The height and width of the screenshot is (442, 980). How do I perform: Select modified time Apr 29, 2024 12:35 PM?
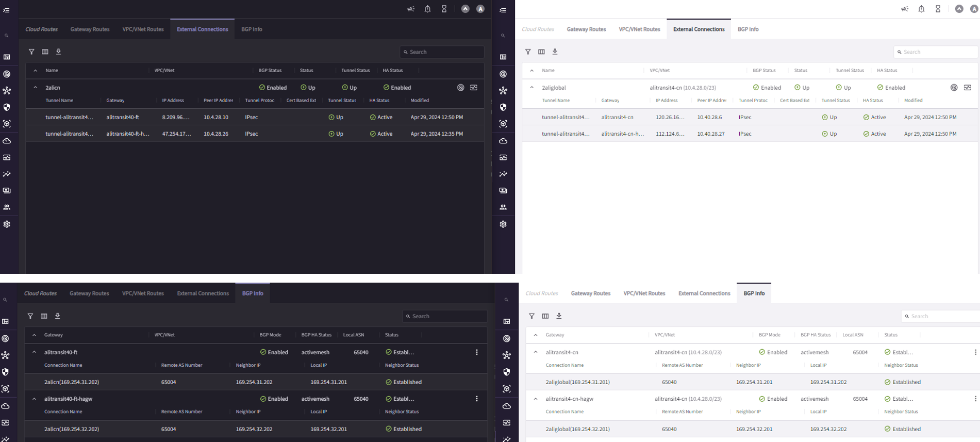[437, 134]
